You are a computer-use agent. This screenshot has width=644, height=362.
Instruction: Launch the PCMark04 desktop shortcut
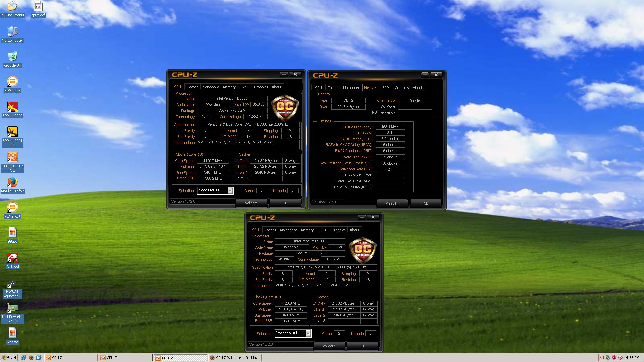(x=12, y=210)
